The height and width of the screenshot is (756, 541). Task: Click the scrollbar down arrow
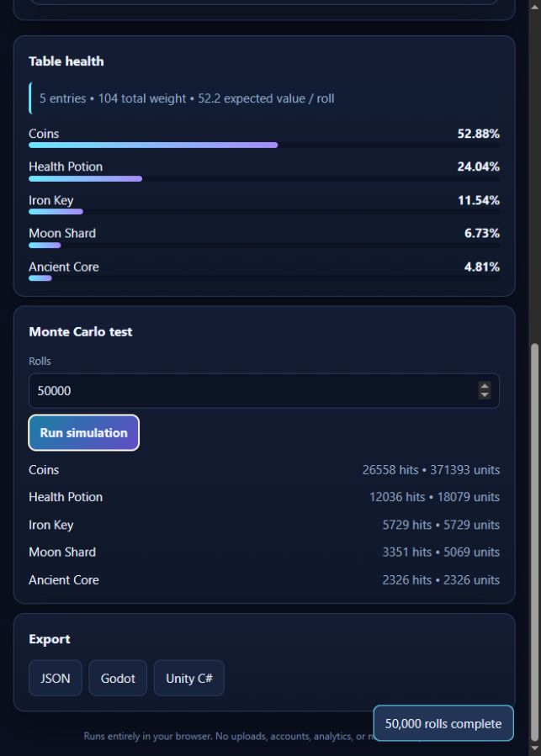tap(534, 749)
